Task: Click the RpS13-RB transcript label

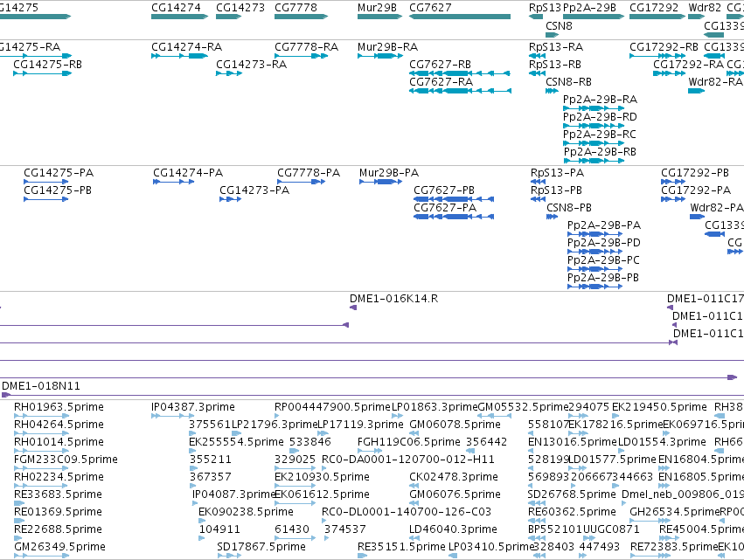Action: click(554, 65)
